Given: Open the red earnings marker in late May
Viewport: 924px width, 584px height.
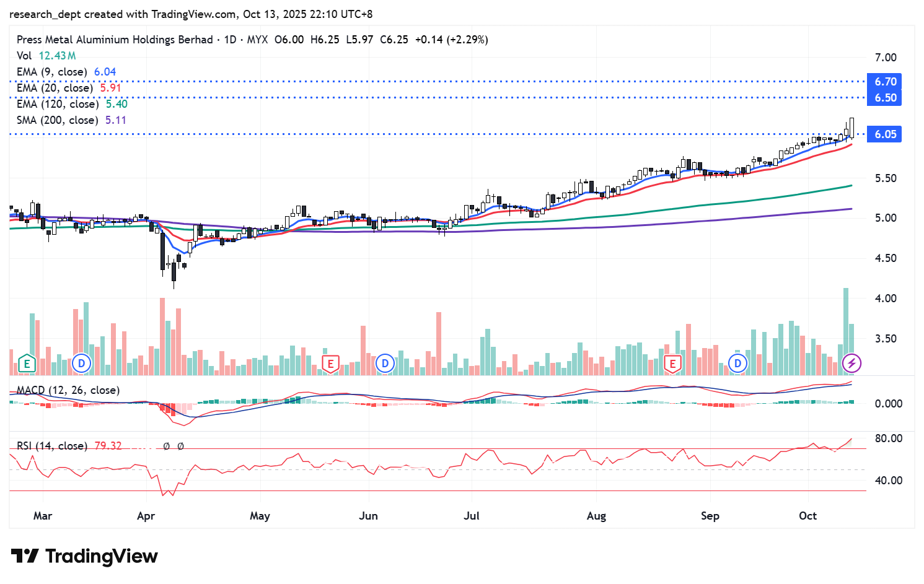Looking at the screenshot, I should click(330, 364).
